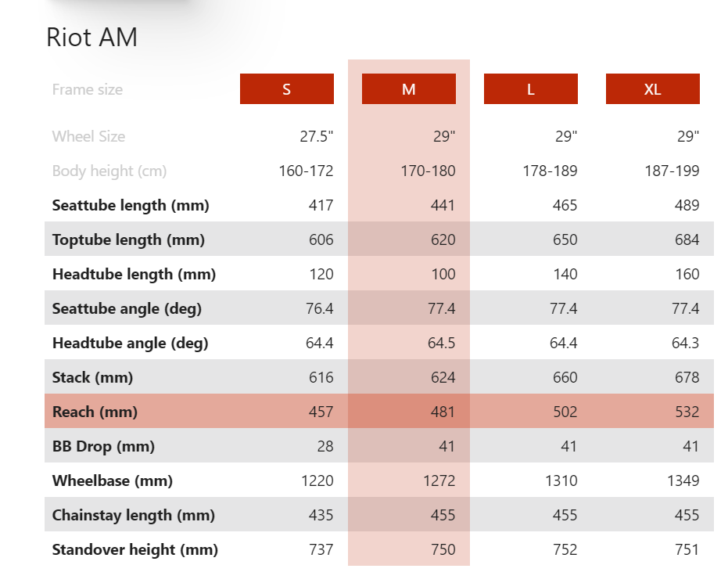Click the M reach value 481
Image resolution: width=728 pixels, height=583 pixels.
pos(443,412)
